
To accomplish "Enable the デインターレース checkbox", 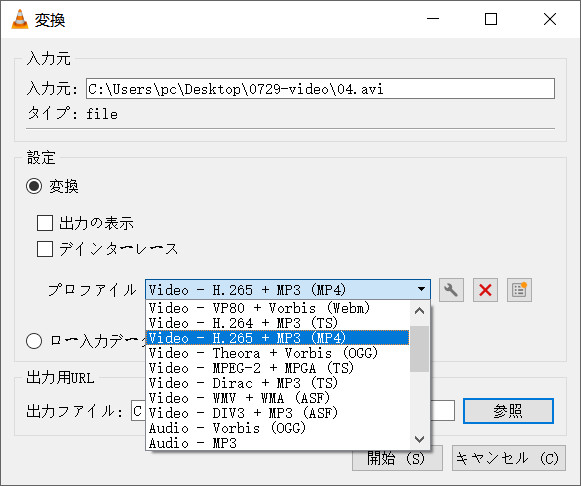I will tap(45, 249).
